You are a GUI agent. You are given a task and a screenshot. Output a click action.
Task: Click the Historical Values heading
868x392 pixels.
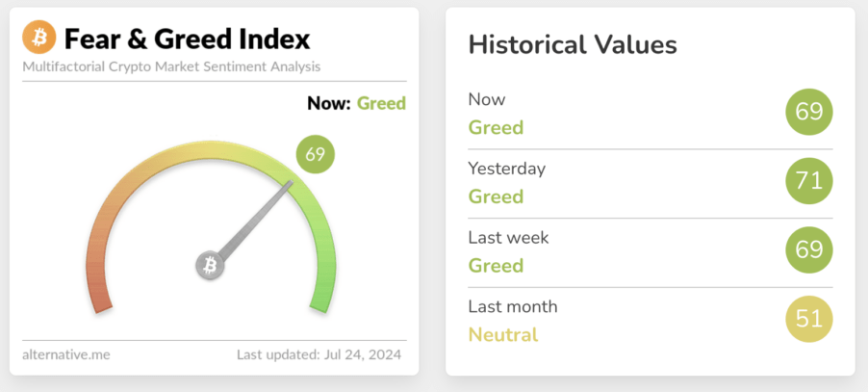click(x=572, y=44)
